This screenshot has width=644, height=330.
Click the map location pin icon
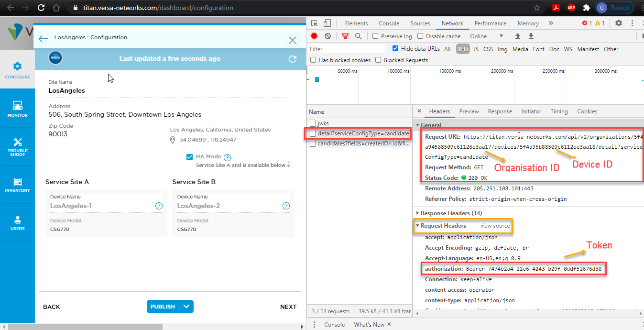click(x=173, y=140)
